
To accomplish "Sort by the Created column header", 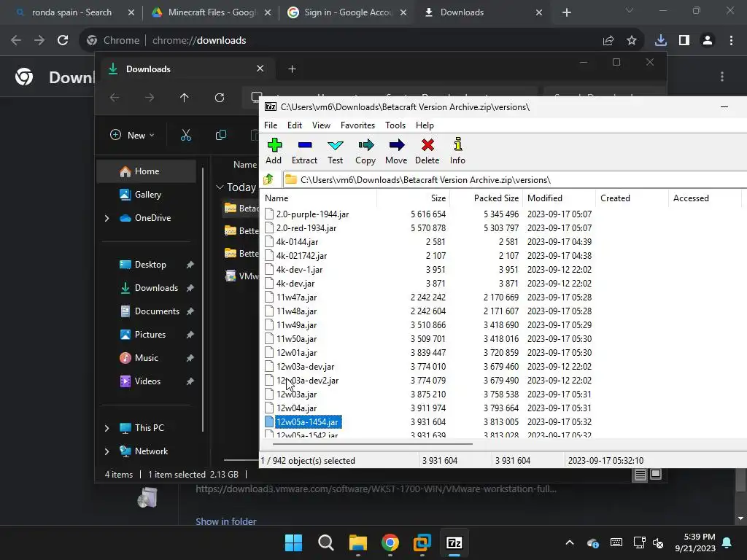I will (x=632, y=198).
